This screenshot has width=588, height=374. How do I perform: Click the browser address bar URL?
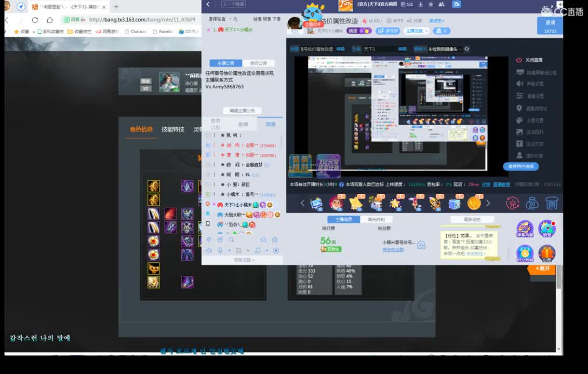[x=142, y=20]
